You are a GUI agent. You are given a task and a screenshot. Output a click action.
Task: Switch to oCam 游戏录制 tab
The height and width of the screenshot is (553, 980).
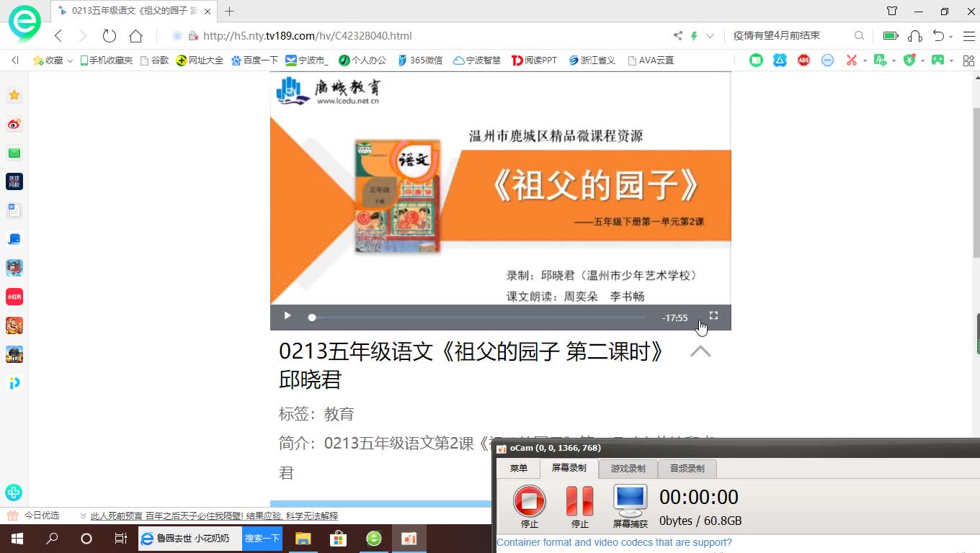[628, 468]
